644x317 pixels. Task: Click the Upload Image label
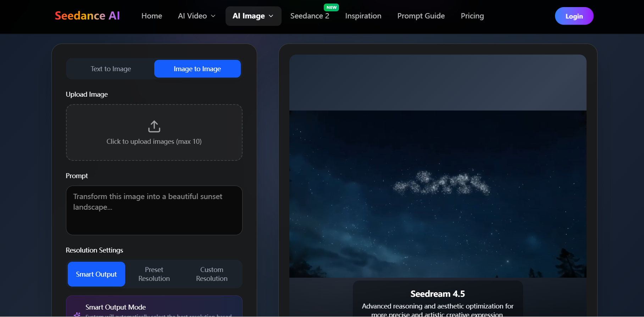[87, 94]
